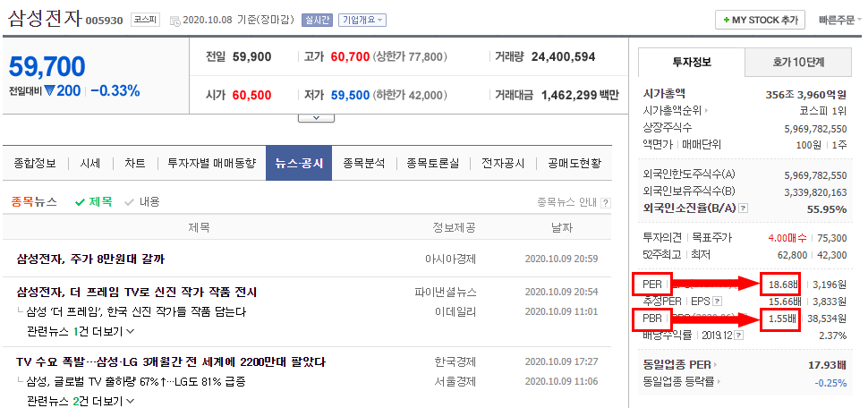Select the 투자정보 panel tab
The width and height of the screenshot is (868, 408).
click(692, 62)
